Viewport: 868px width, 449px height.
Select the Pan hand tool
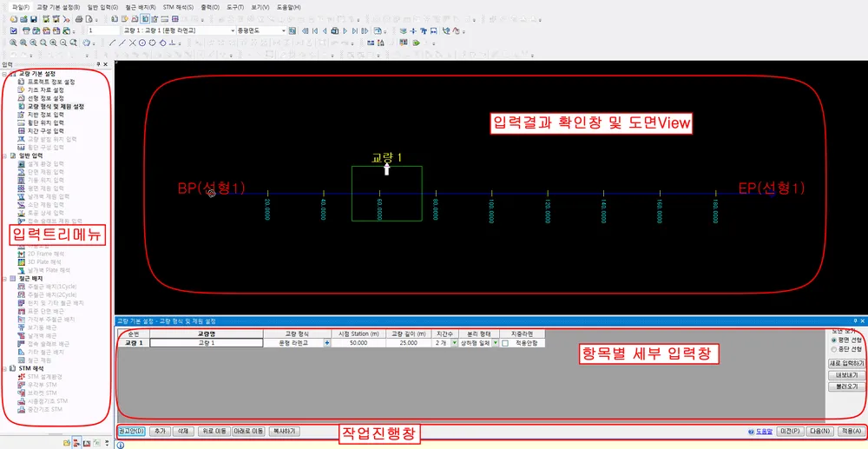pos(86,43)
